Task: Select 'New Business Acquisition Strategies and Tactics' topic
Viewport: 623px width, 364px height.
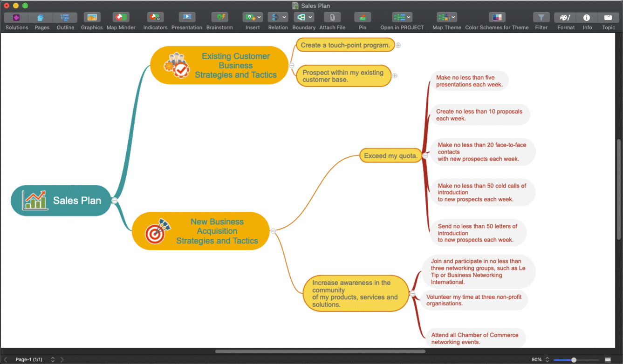Action: (201, 231)
